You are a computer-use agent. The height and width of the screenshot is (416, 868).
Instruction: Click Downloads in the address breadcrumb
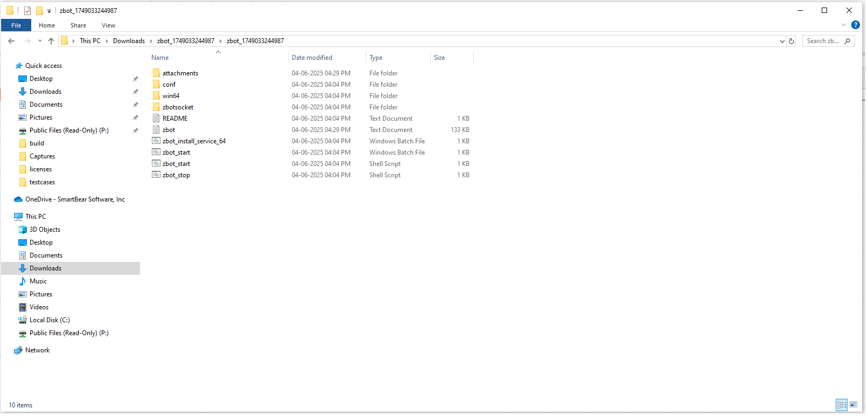129,41
